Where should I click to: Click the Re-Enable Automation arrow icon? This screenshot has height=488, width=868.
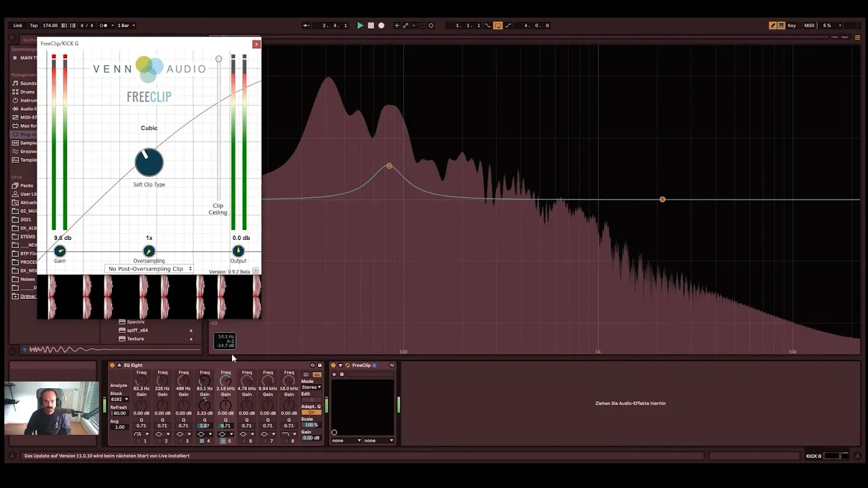tap(414, 26)
